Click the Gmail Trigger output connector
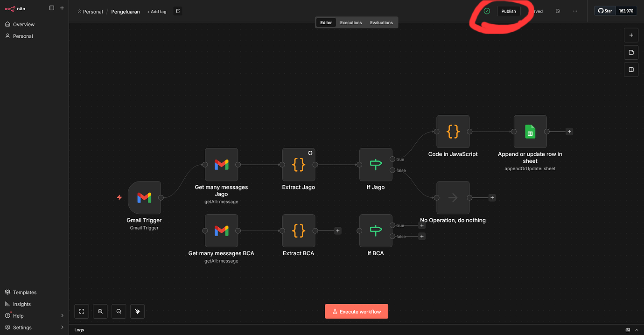This screenshot has height=335, width=644. point(161,198)
